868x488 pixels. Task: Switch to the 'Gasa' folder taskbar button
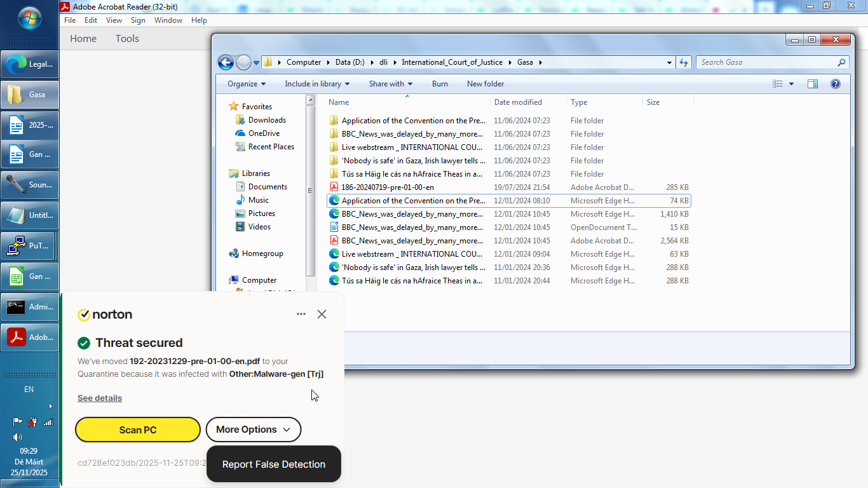point(30,95)
